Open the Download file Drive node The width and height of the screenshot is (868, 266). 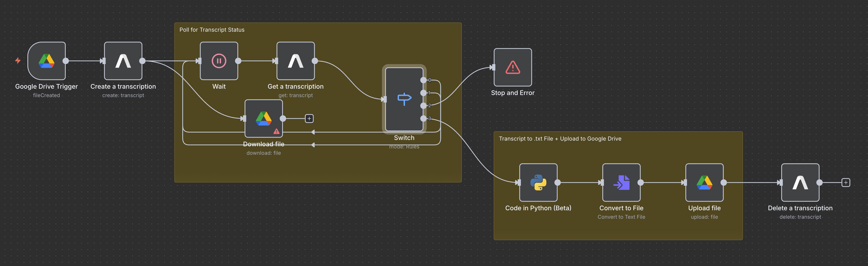pos(264,118)
